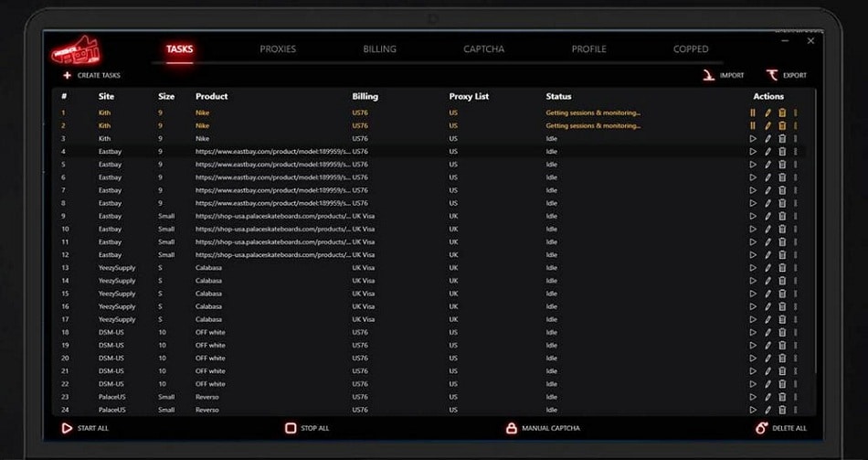This screenshot has width=868, height=460.
Task: Switch to the Tasks tab
Action: pos(179,49)
